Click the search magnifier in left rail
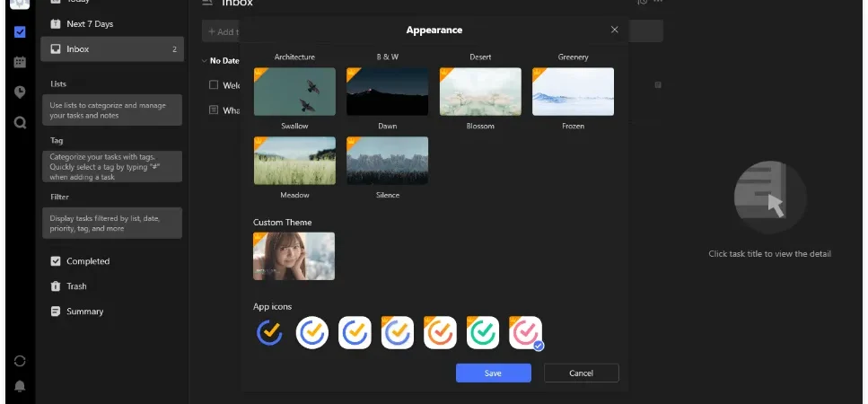The image size is (868, 404). tap(20, 122)
